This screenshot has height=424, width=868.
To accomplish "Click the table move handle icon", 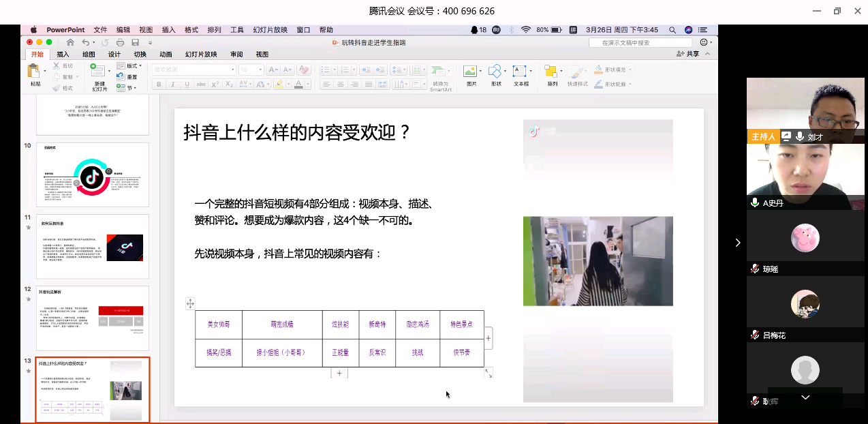I will tap(190, 304).
